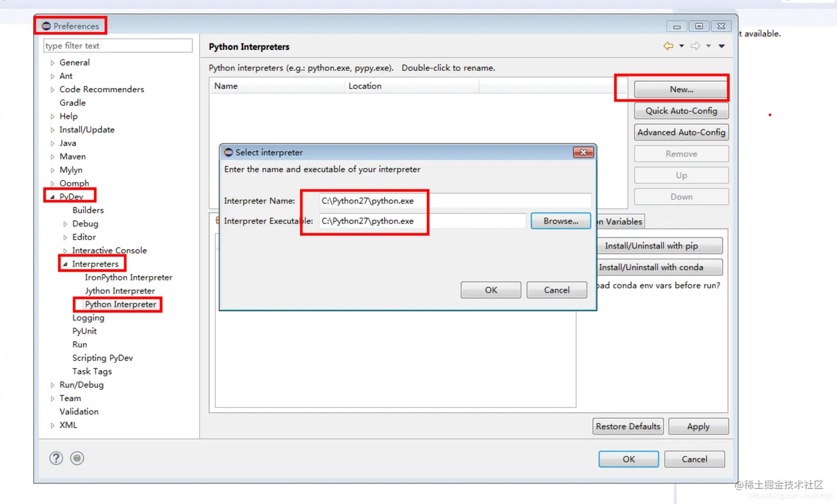Expand the Maven tree node

[x=53, y=157]
